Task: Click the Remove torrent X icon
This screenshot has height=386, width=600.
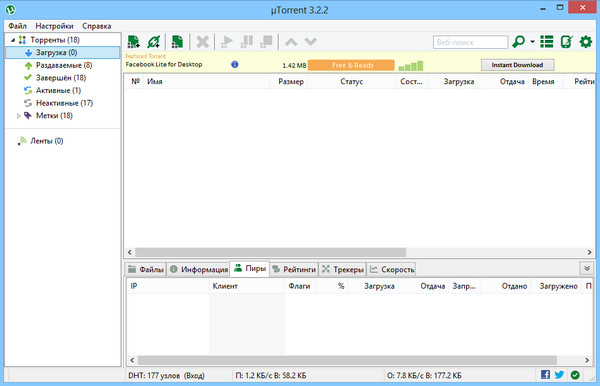Action: point(202,42)
